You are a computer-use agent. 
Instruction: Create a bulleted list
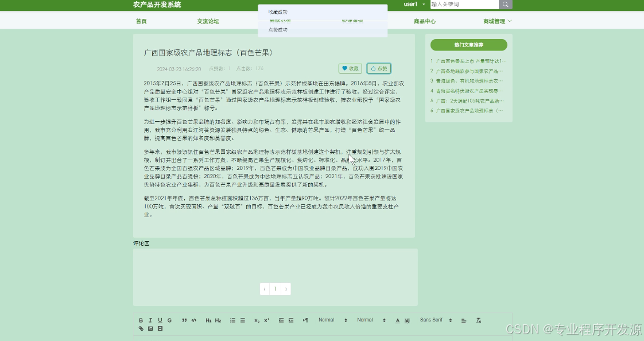[x=242, y=320]
